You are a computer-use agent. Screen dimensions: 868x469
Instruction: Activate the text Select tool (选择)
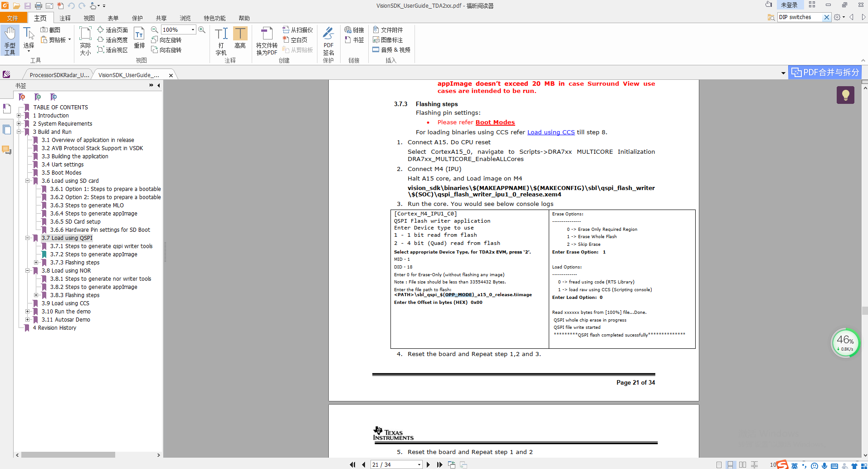pos(29,40)
